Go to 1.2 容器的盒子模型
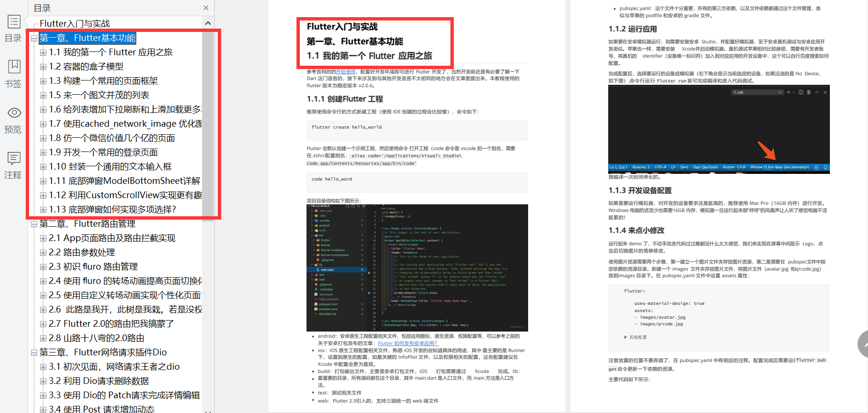Screen dimensions: 868x413 pyautogui.click(x=86, y=67)
